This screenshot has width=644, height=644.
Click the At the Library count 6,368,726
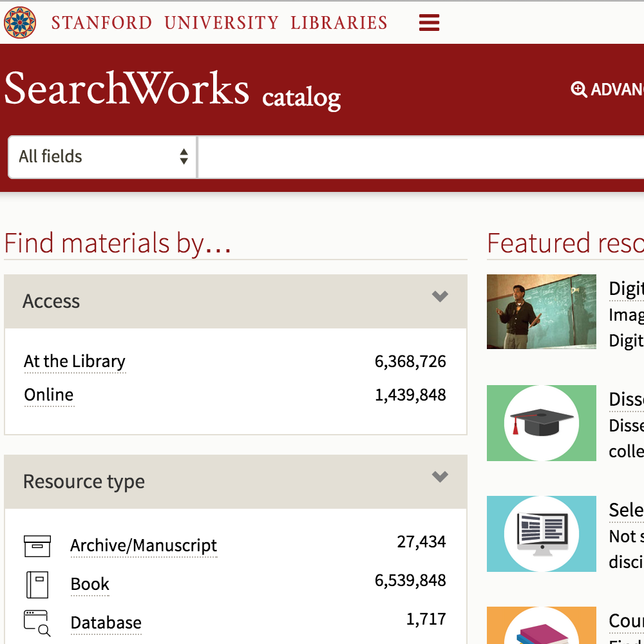[410, 361]
